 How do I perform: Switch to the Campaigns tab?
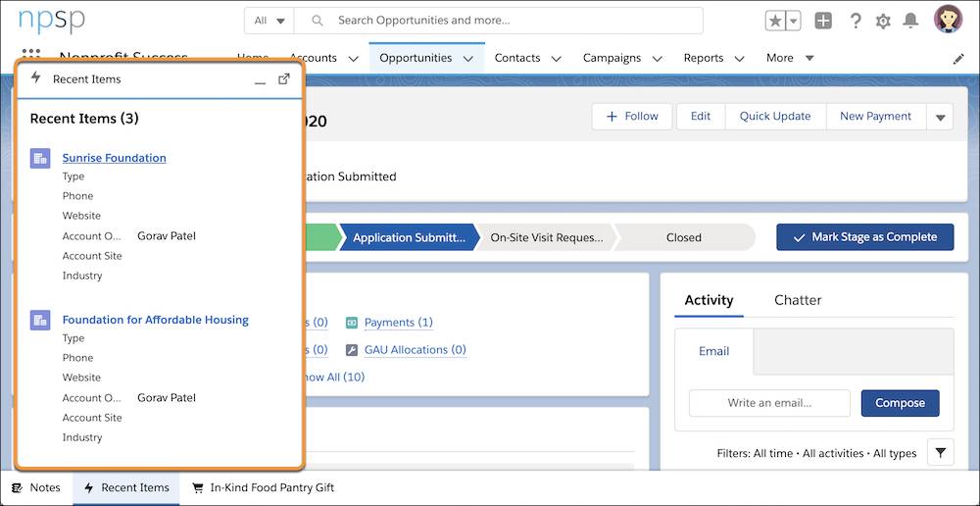(612, 58)
